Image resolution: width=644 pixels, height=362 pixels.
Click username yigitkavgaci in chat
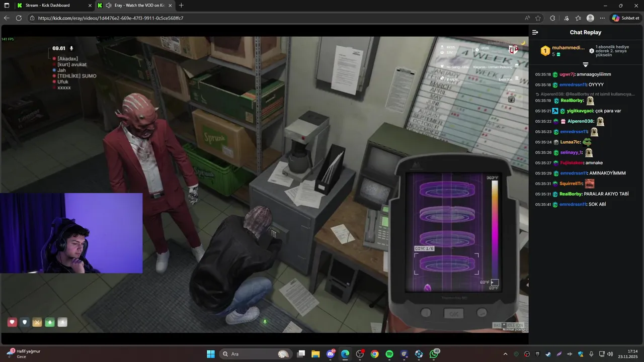(x=580, y=111)
